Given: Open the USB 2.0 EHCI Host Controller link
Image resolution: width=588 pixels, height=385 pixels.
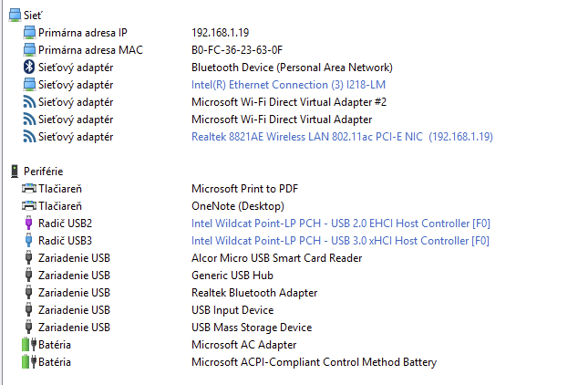Looking at the screenshot, I should (x=340, y=224).
